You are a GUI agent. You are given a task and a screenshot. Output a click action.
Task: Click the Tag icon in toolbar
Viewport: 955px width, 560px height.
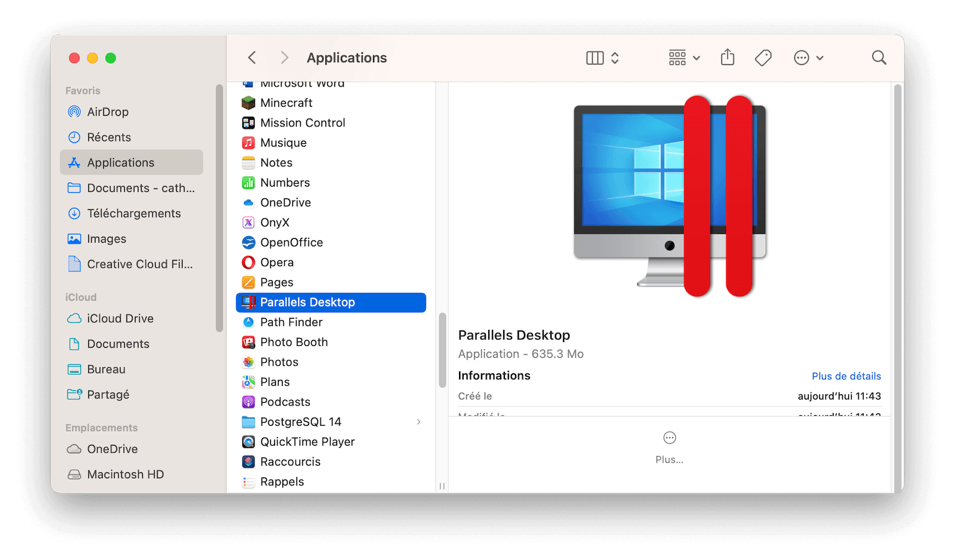(763, 58)
